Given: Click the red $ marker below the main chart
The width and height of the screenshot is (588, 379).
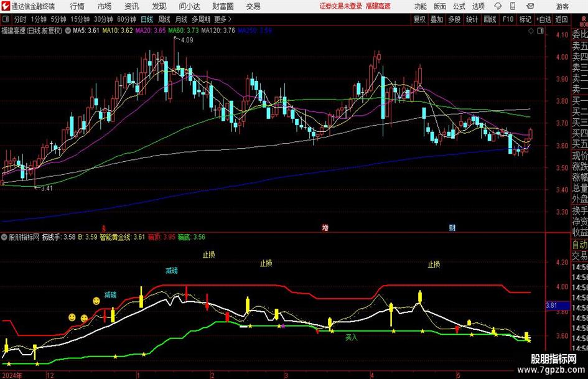Looking at the screenshot, I should [x=104, y=228].
